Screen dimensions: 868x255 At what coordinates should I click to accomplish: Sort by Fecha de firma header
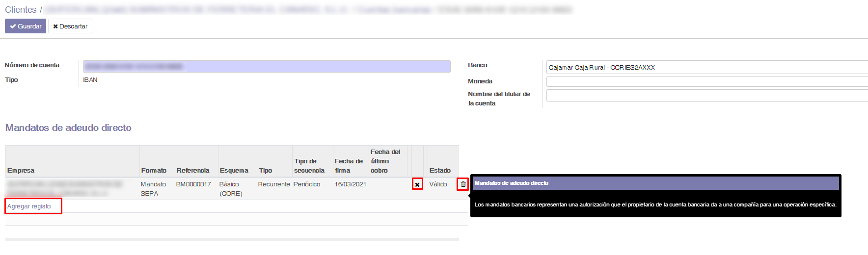pyautogui.click(x=349, y=166)
